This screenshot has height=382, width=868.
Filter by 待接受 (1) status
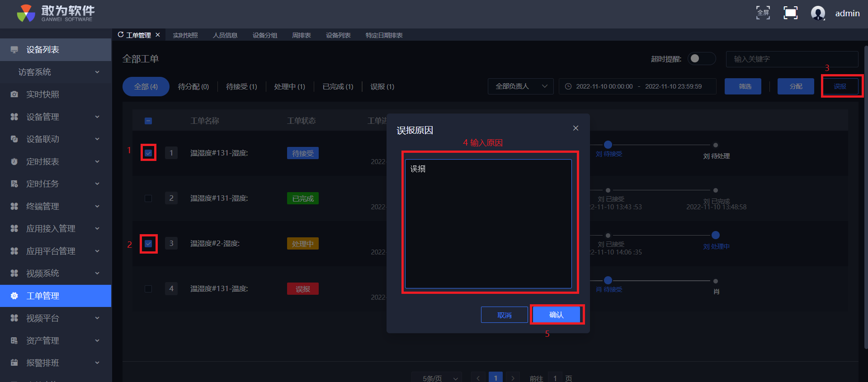click(241, 87)
